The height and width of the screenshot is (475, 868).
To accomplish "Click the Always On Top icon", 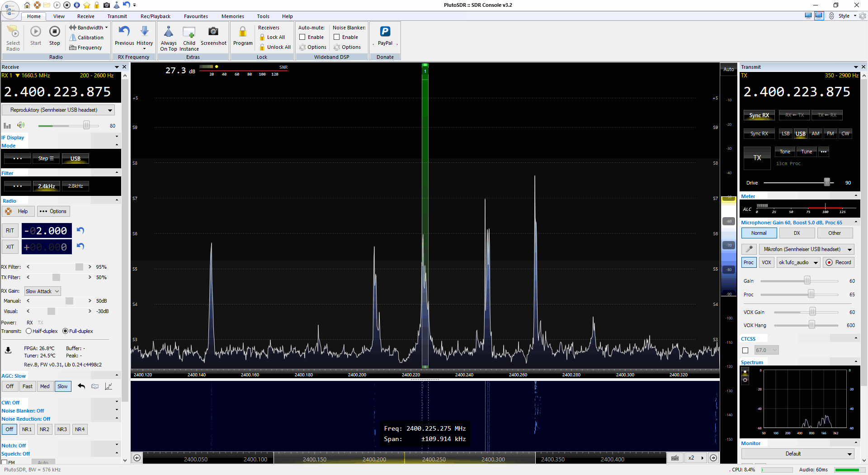I will (x=169, y=32).
